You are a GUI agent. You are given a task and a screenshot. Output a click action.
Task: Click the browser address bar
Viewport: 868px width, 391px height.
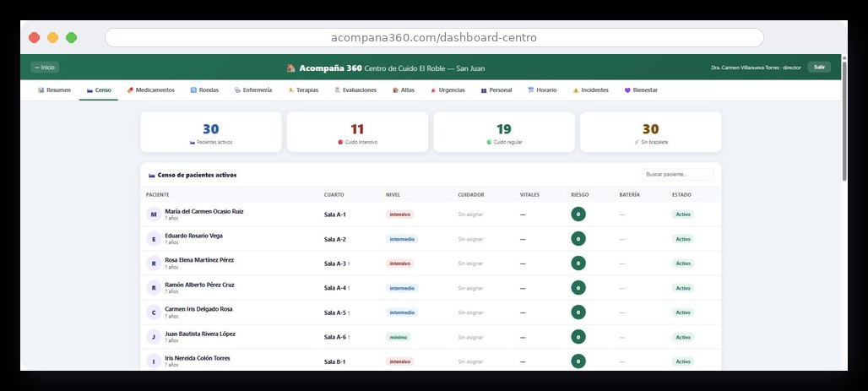pyautogui.click(x=434, y=38)
